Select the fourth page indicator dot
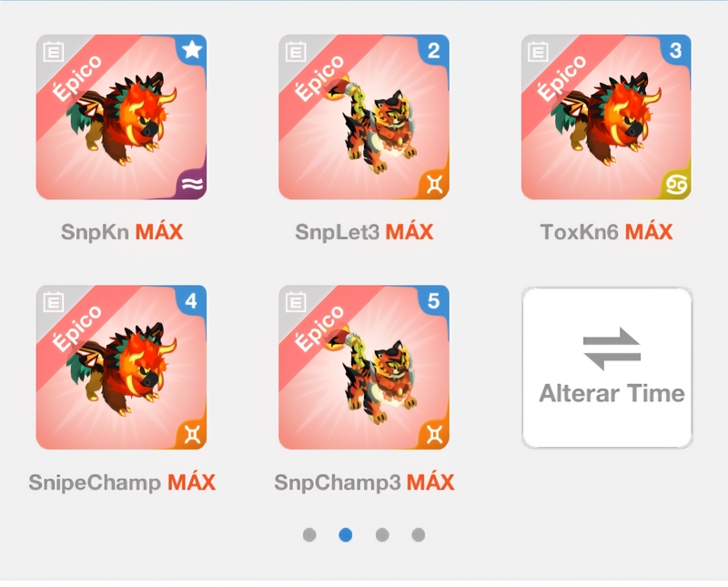Image resolution: width=728 pixels, height=587 pixels. point(419,535)
